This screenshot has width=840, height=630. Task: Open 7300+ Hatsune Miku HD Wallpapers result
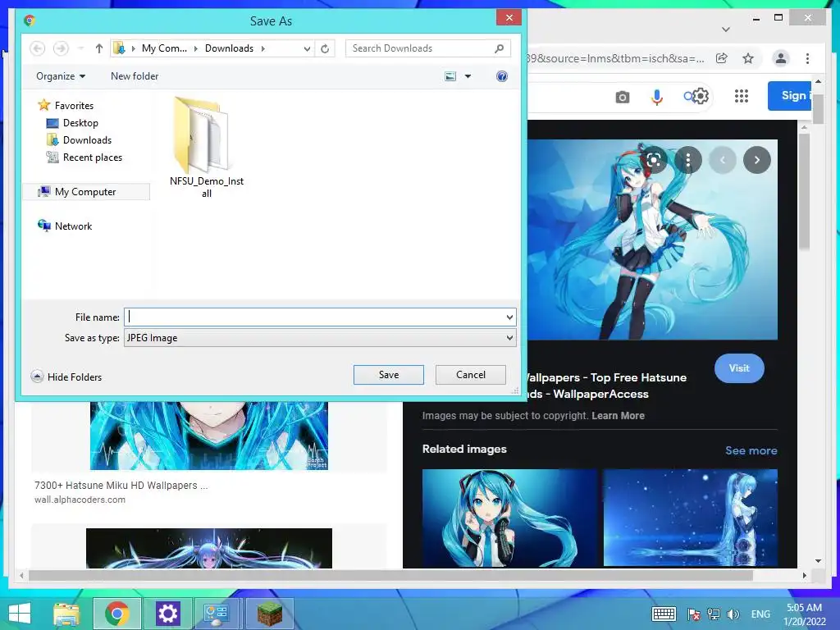coord(121,486)
